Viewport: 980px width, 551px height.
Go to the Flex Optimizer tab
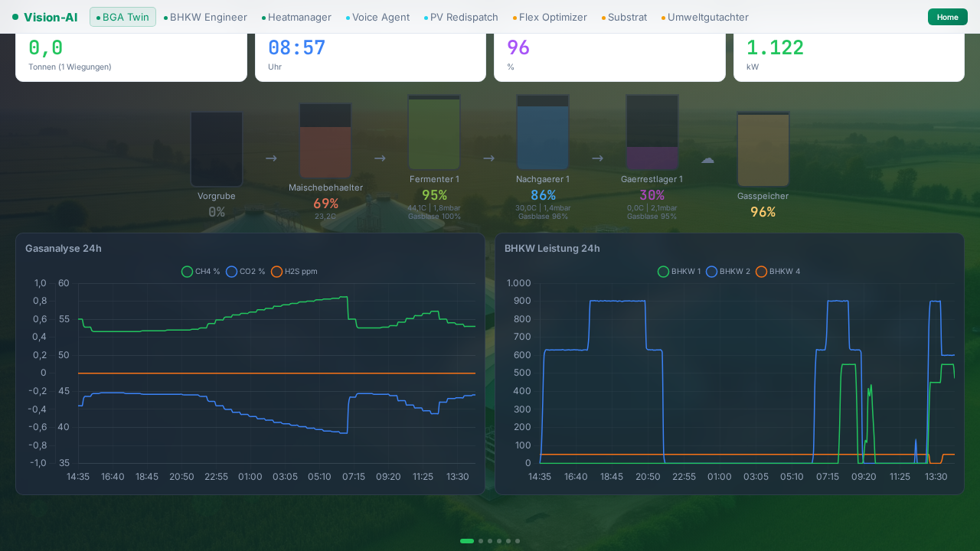(550, 17)
